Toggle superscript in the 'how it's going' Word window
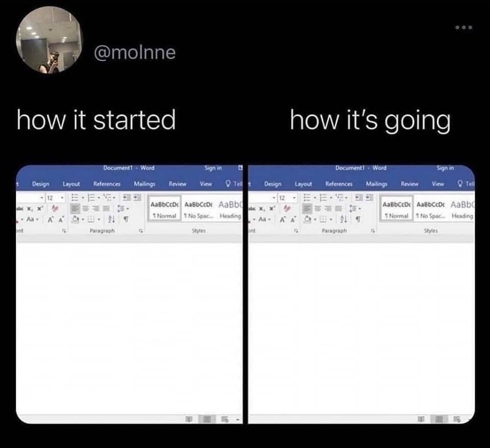The width and height of the screenshot is (490, 448). click(273, 208)
